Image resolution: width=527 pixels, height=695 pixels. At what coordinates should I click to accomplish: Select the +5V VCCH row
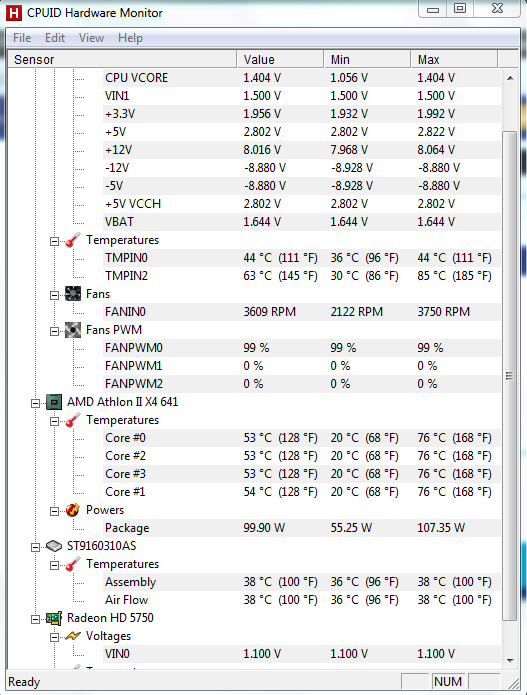pyautogui.click(x=302, y=204)
